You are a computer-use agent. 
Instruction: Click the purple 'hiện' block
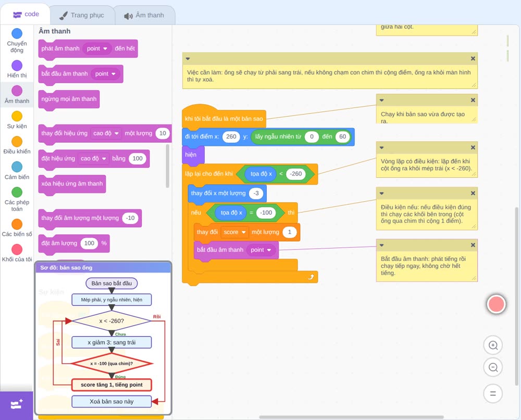[x=193, y=155]
